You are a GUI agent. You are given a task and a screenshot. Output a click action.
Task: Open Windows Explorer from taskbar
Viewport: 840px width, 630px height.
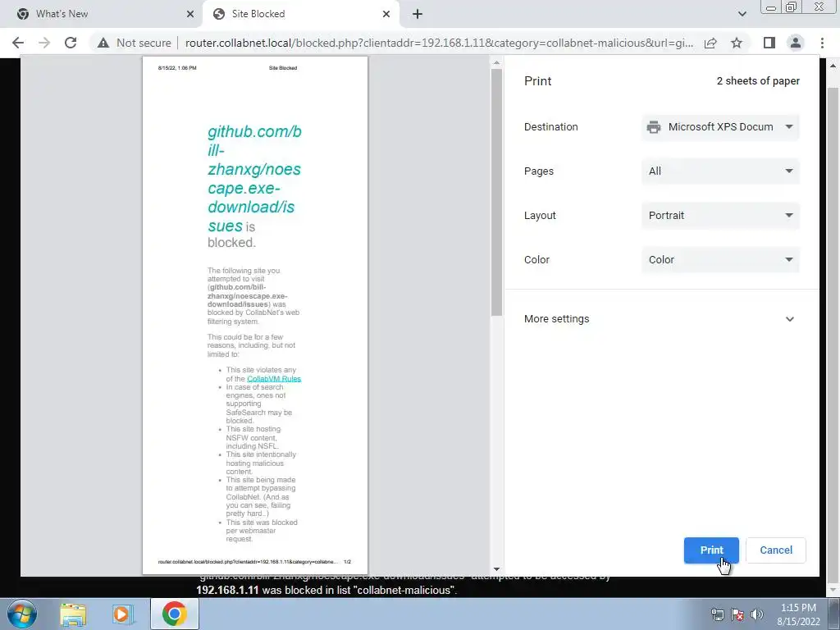pyautogui.click(x=73, y=614)
